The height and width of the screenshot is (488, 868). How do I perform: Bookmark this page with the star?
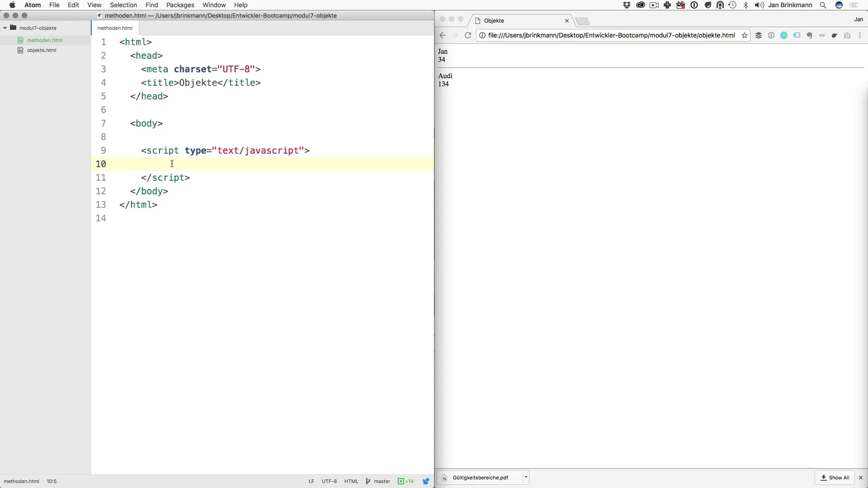click(x=744, y=35)
